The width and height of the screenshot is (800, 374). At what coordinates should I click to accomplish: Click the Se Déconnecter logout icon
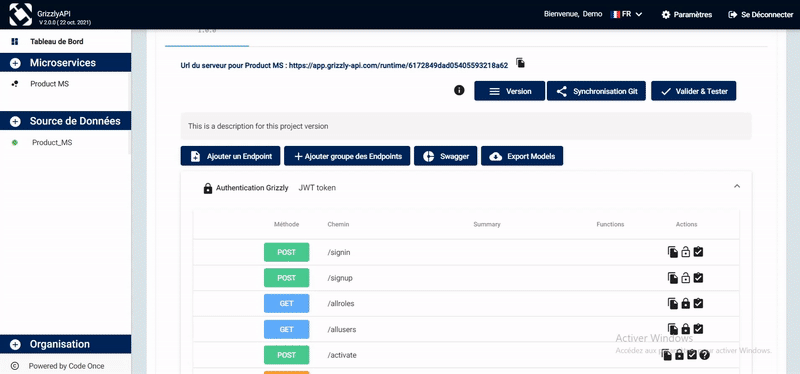coord(733,15)
